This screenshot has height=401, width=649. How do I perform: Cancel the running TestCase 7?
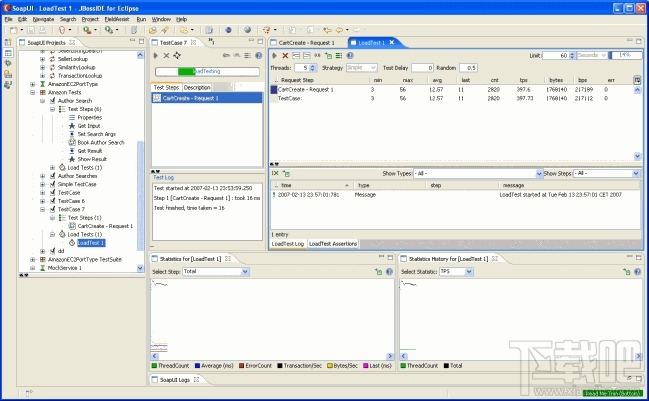(x=166, y=55)
